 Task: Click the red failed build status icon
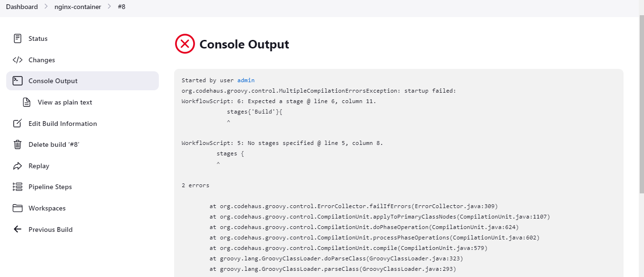pos(185,44)
